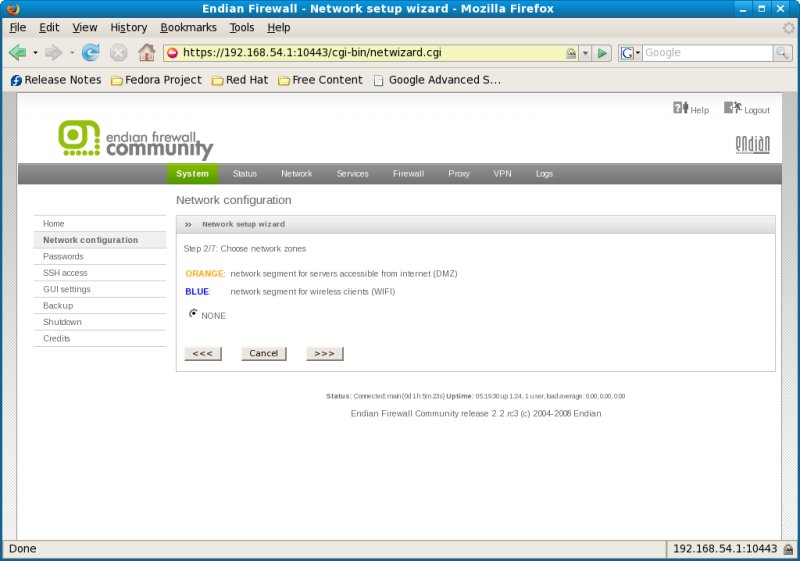Open Home in the sidebar
This screenshot has width=800, height=561.
(x=100, y=224)
